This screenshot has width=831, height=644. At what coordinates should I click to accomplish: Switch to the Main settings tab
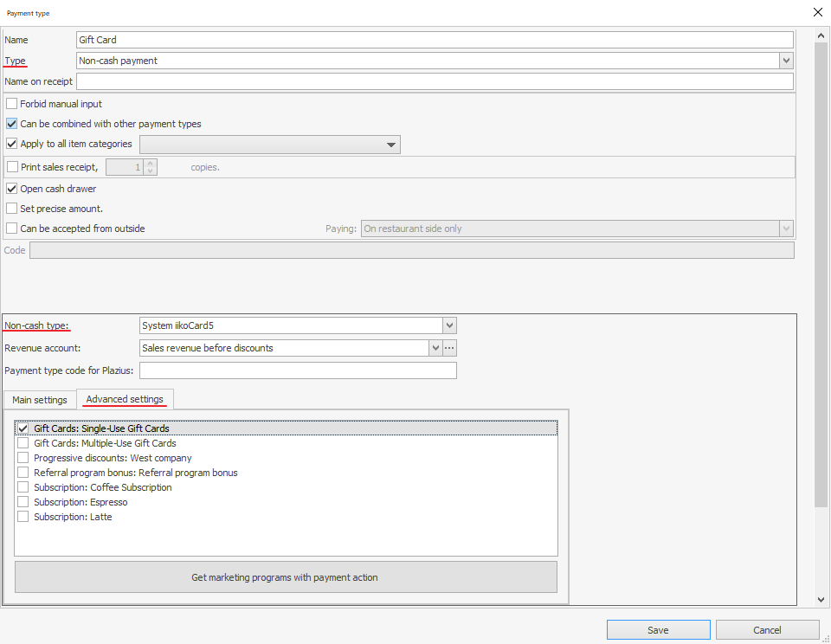coord(40,400)
